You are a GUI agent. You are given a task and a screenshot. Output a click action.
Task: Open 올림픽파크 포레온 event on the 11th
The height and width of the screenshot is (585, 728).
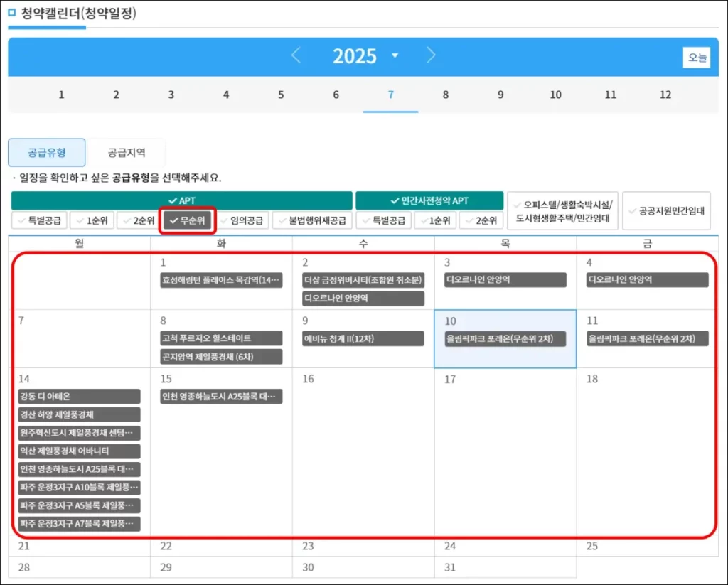(647, 338)
